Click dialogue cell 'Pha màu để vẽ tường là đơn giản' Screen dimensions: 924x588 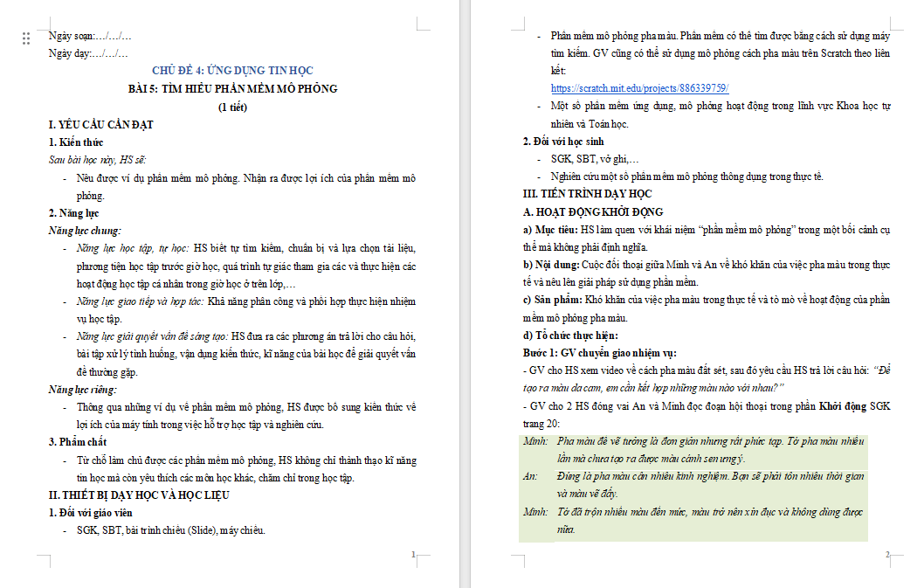(x=710, y=449)
